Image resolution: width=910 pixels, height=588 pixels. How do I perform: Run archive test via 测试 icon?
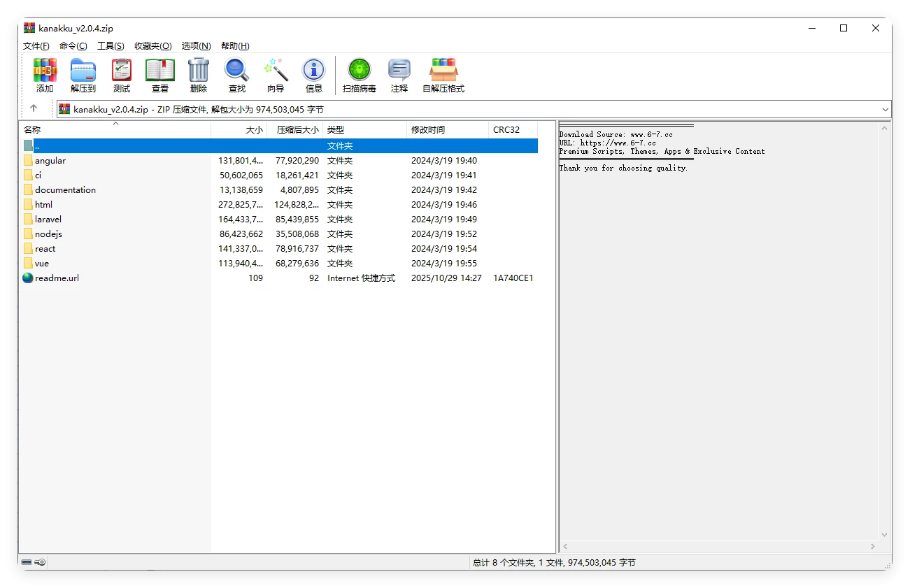click(x=121, y=75)
